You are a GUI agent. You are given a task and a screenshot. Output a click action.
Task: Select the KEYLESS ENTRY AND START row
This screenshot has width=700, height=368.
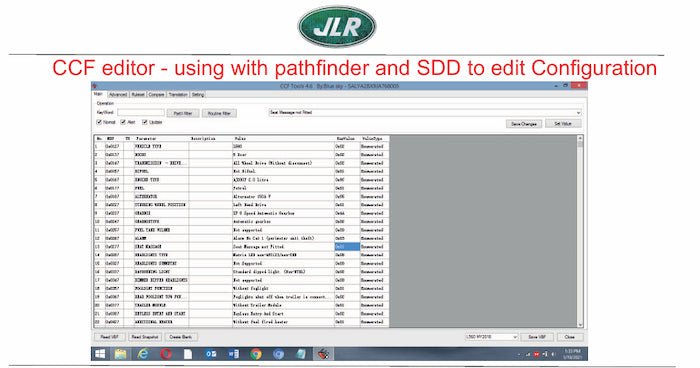242,314
